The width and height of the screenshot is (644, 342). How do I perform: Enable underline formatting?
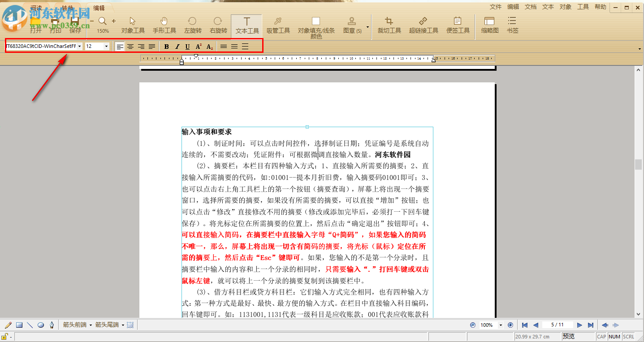[187, 46]
